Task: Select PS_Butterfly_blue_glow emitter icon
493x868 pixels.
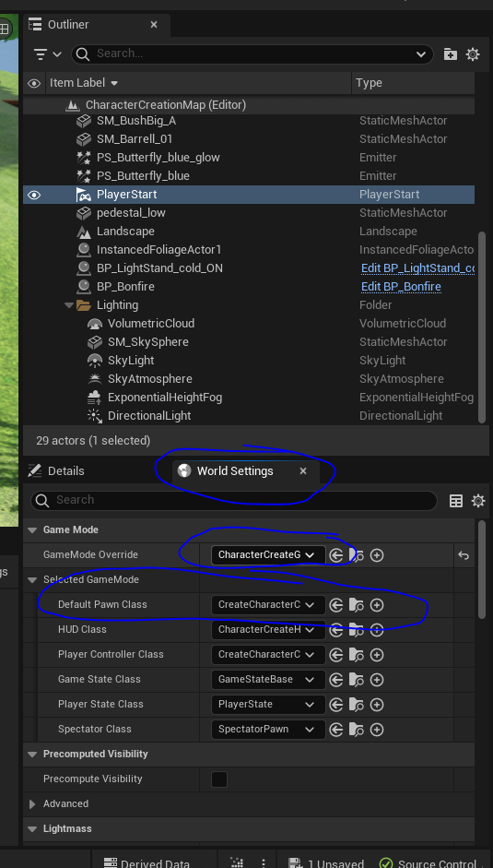Action: coord(84,158)
